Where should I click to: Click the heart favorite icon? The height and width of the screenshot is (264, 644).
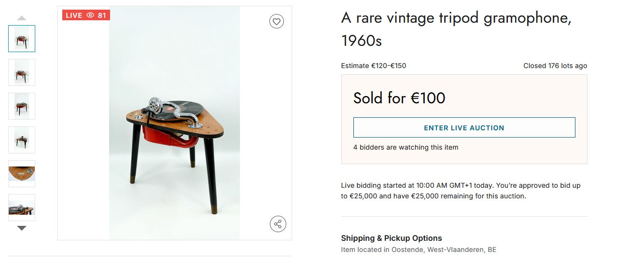pos(277,21)
